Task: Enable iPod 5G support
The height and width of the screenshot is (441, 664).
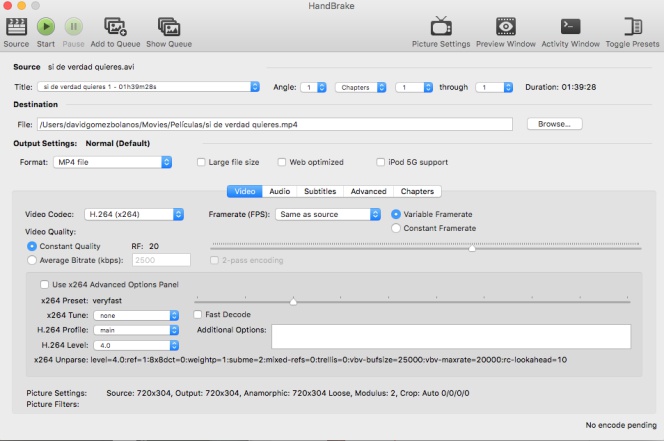Action: tap(381, 162)
